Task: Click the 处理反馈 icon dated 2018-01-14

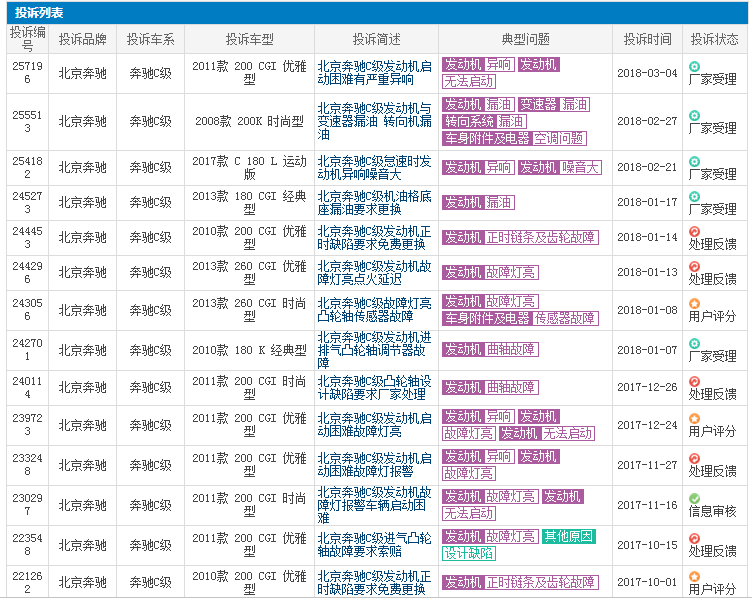Action: point(694,231)
